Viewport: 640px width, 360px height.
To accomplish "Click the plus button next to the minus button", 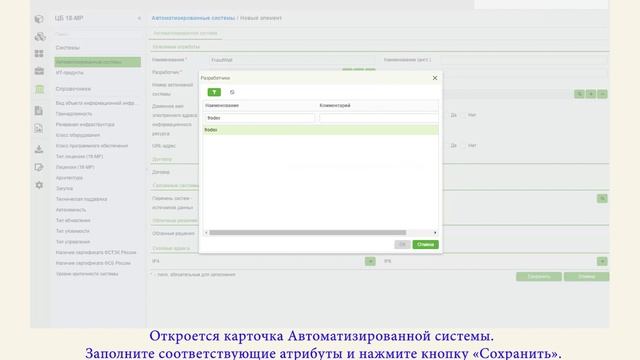I will click(x=591, y=94).
